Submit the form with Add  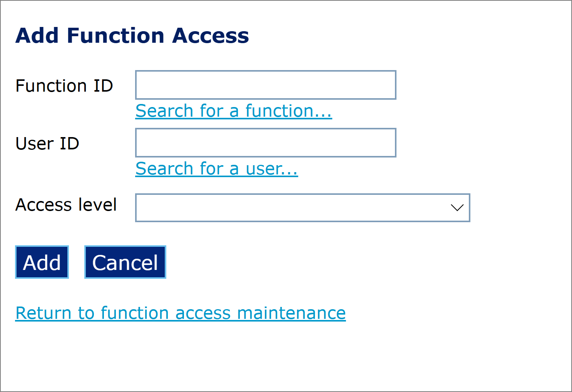point(42,262)
